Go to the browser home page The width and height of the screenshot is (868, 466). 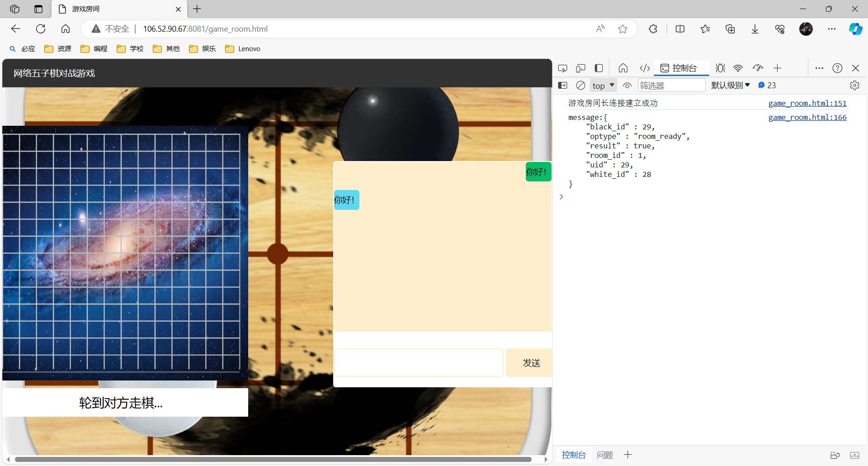click(66, 29)
